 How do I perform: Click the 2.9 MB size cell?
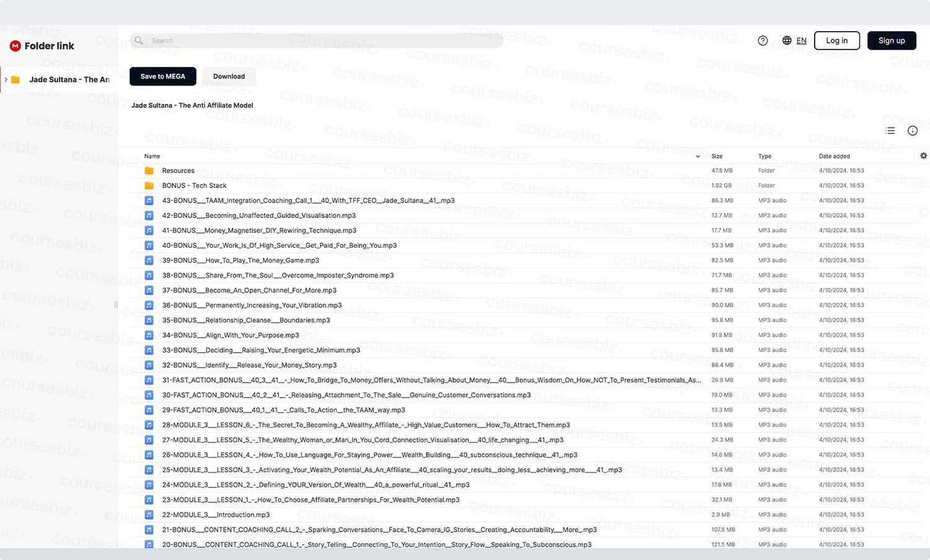click(x=720, y=515)
